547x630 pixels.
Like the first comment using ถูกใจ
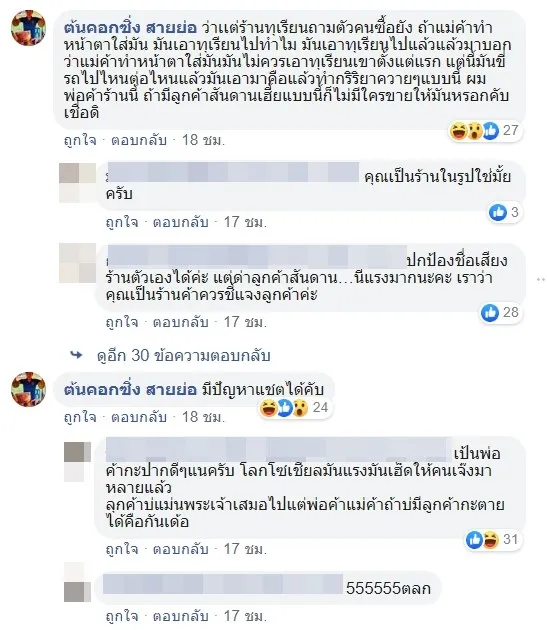[x=80, y=140]
